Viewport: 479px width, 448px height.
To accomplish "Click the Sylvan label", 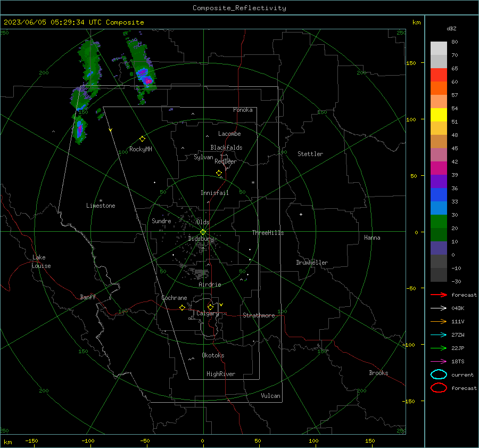I will pyautogui.click(x=203, y=157).
